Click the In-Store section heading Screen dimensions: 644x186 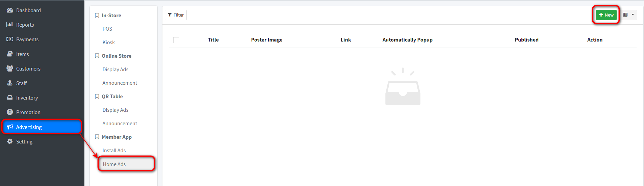(x=111, y=16)
